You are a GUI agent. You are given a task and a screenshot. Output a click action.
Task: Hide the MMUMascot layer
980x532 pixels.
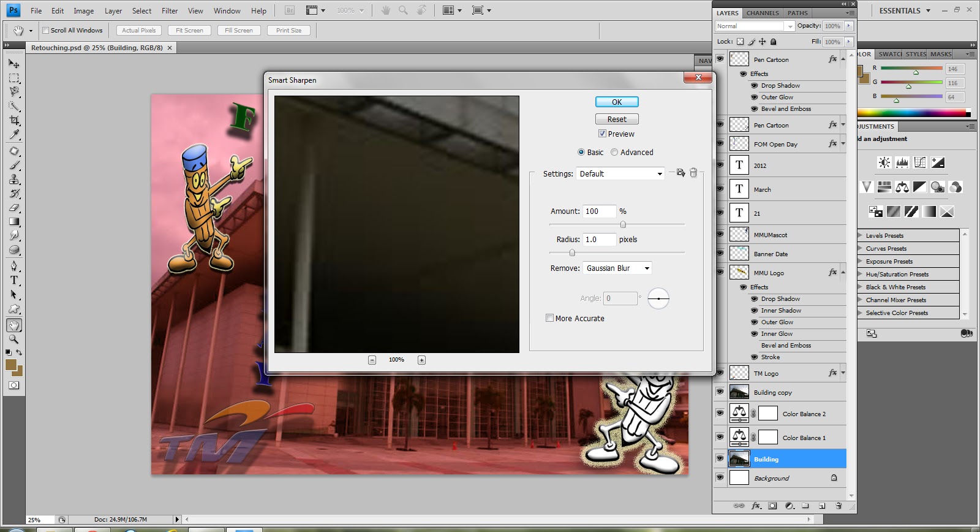[x=720, y=234]
